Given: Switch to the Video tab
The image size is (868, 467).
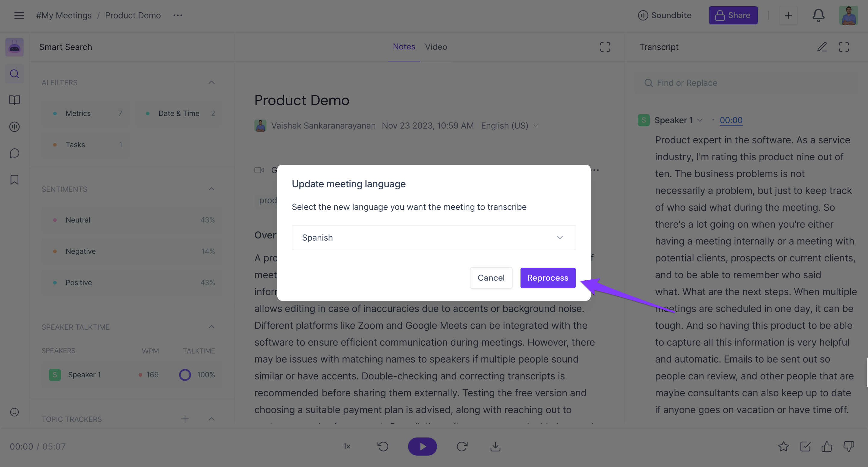Looking at the screenshot, I should [x=436, y=47].
